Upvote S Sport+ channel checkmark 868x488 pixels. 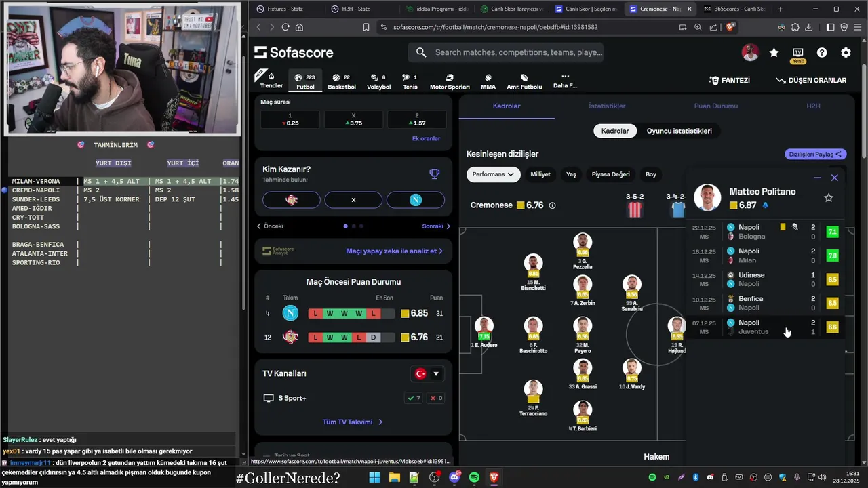tap(413, 399)
